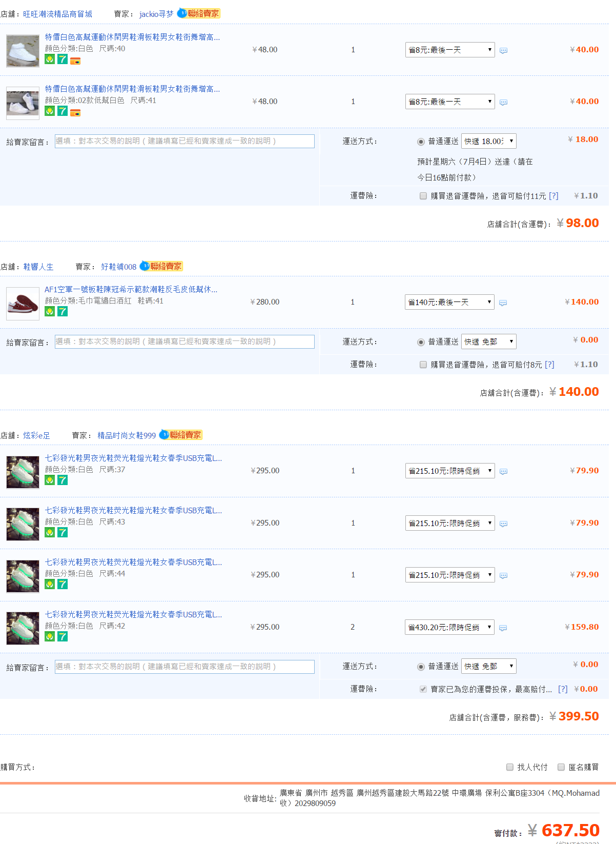
Task: Select 普通運送 radio in the 鞋響人生 shop
Action: click(x=421, y=342)
